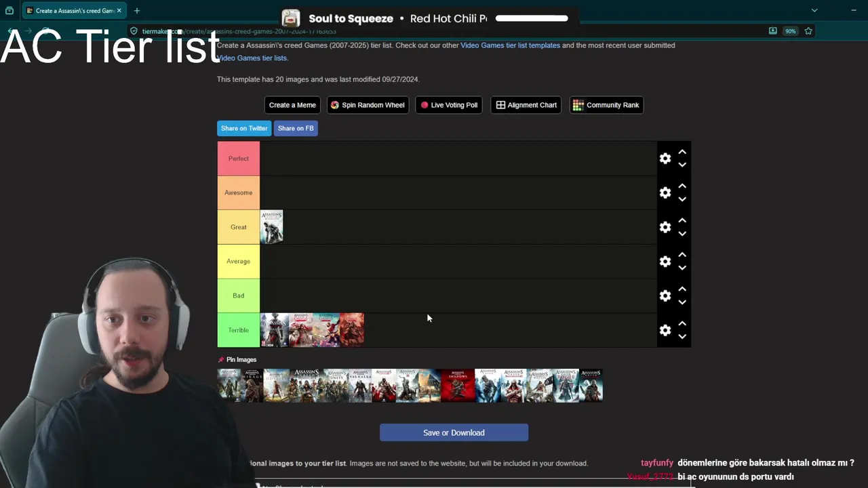Open the Video Games tier lists link

[x=252, y=58]
